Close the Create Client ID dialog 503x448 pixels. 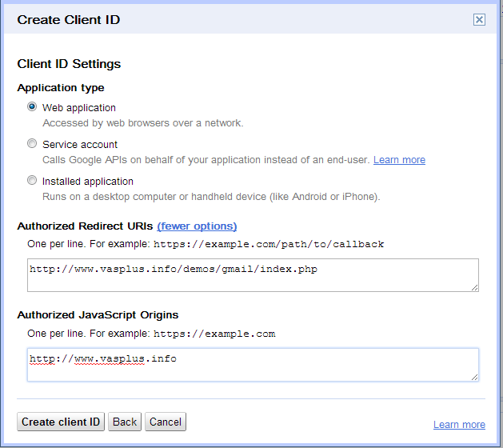coord(479,19)
